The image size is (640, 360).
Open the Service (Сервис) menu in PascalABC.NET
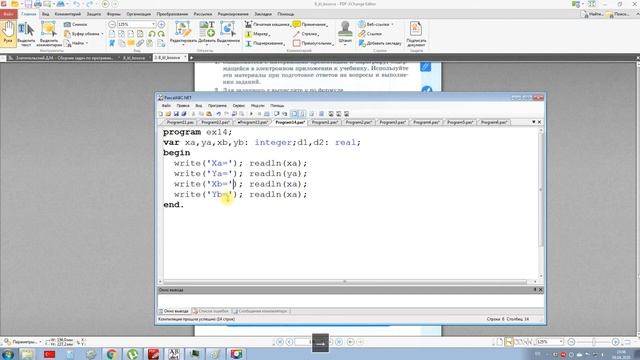click(x=239, y=106)
